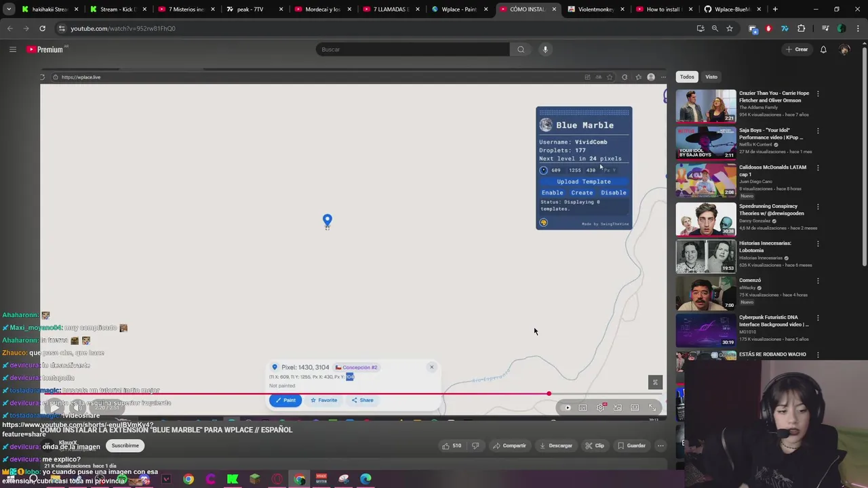
Task: Select the Todos filter chip
Action: [x=687, y=77]
